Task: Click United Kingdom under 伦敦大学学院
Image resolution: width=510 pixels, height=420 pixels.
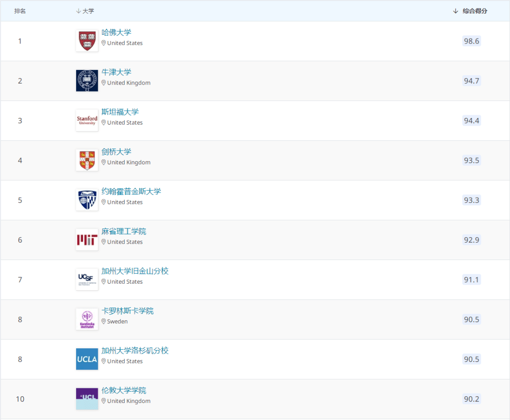Action: click(x=129, y=401)
